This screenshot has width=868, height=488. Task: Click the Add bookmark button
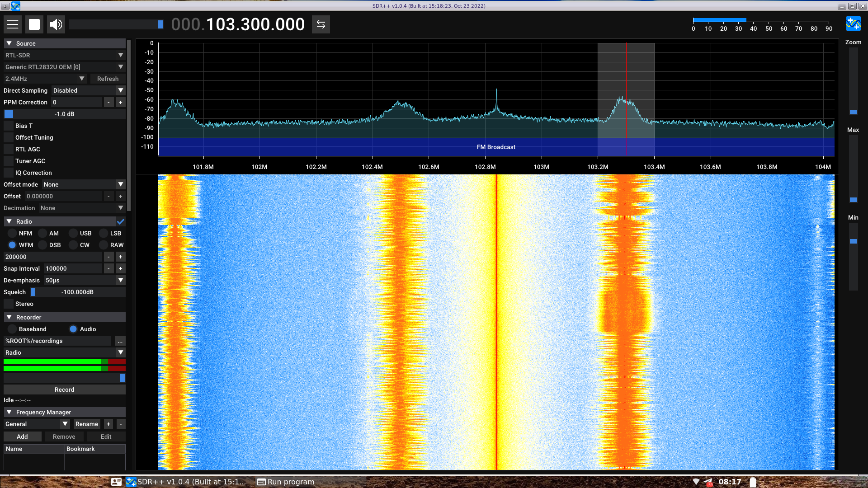tap(23, 437)
